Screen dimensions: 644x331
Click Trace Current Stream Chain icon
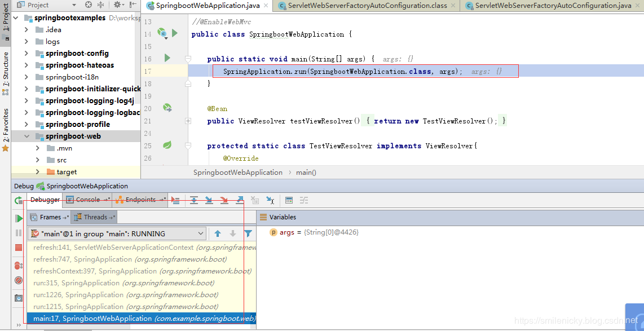(304, 200)
